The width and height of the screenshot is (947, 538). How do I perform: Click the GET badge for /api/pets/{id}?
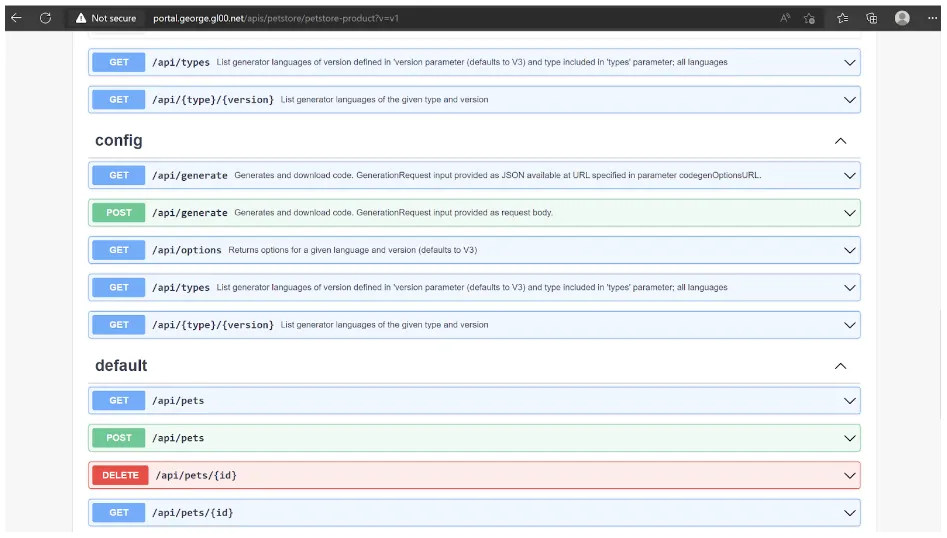tap(118, 513)
